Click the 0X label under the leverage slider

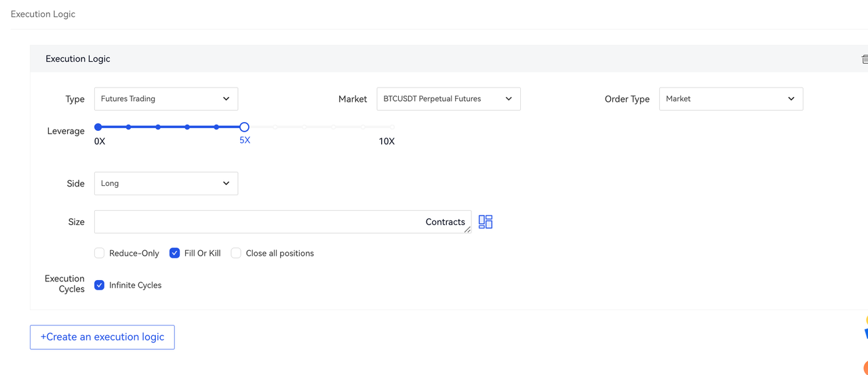click(100, 141)
